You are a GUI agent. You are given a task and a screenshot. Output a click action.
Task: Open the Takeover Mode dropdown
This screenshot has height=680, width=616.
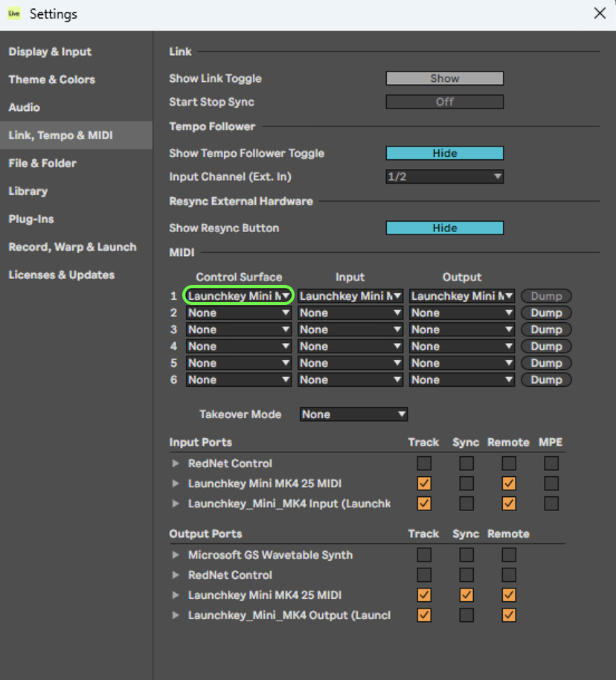click(353, 414)
